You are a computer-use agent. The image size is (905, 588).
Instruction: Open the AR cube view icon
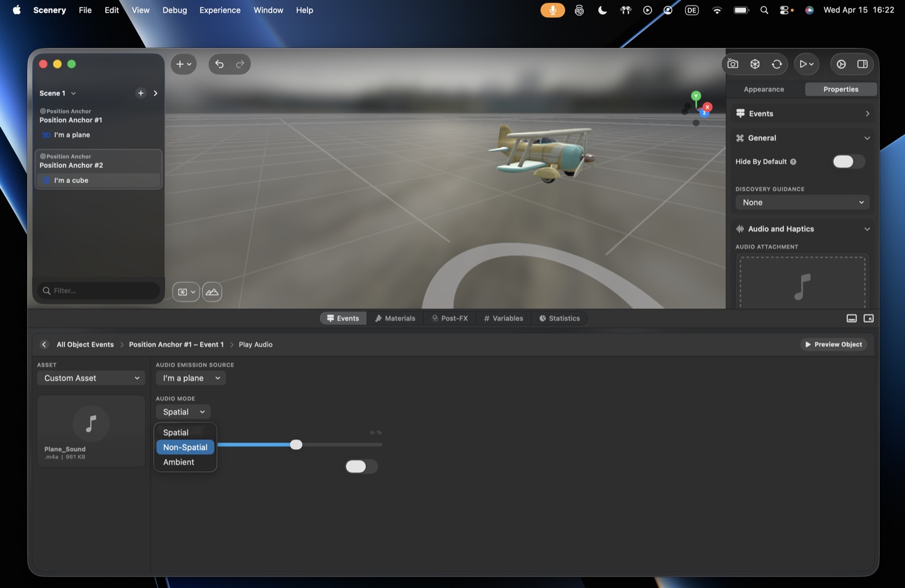(755, 64)
